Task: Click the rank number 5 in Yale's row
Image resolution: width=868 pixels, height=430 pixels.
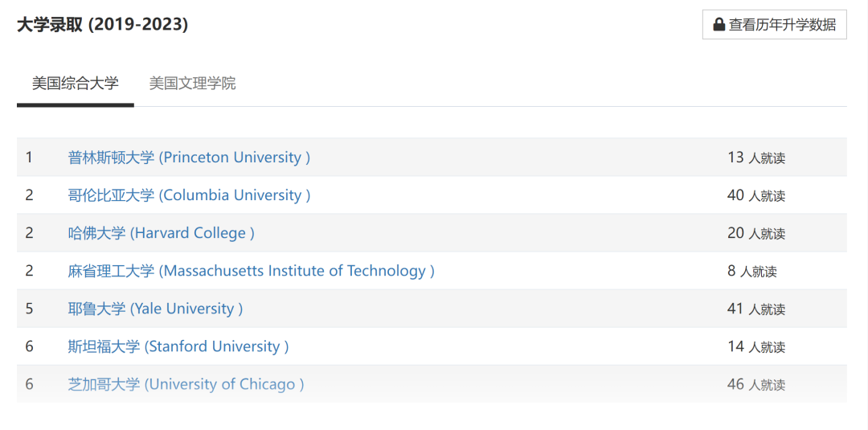Action: 30,309
